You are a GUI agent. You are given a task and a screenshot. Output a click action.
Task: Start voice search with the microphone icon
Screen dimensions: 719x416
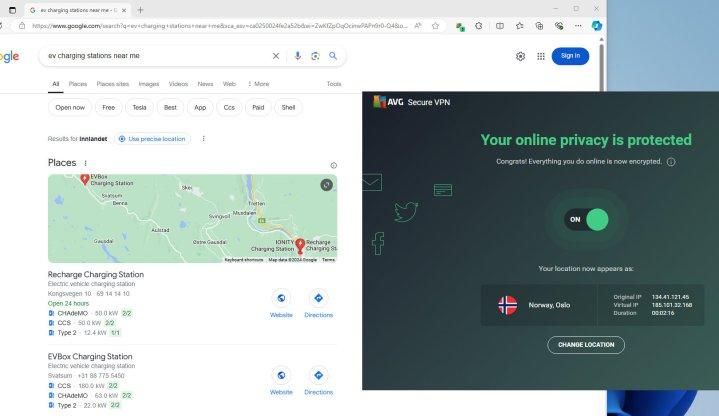click(298, 56)
